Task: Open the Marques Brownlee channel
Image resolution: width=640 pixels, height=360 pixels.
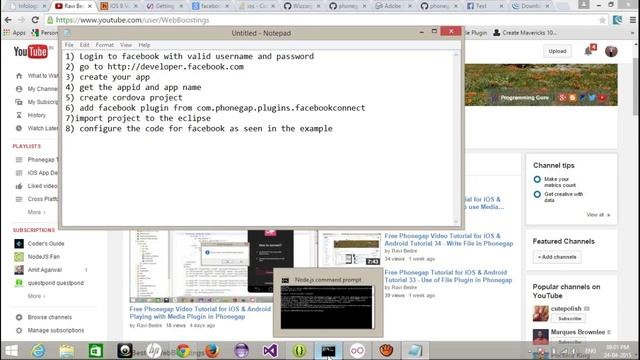Action: pyautogui.click(x=578, y=332)
